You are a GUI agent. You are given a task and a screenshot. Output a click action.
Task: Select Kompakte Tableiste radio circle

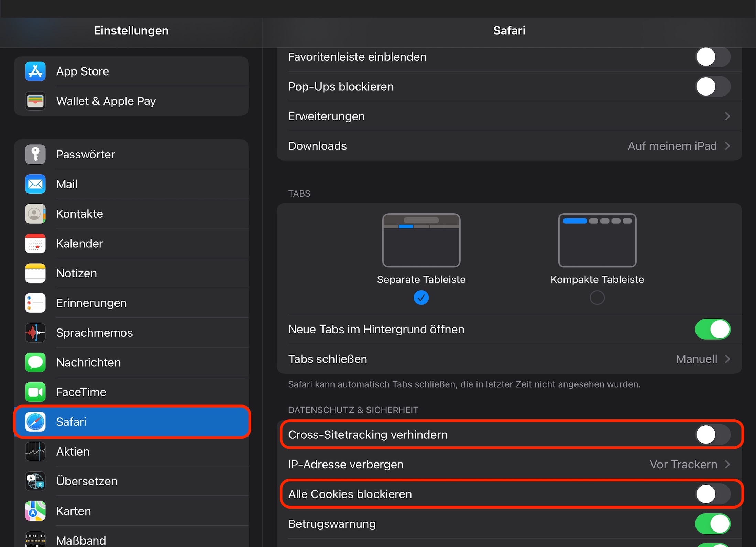click(x=597, y=298)
